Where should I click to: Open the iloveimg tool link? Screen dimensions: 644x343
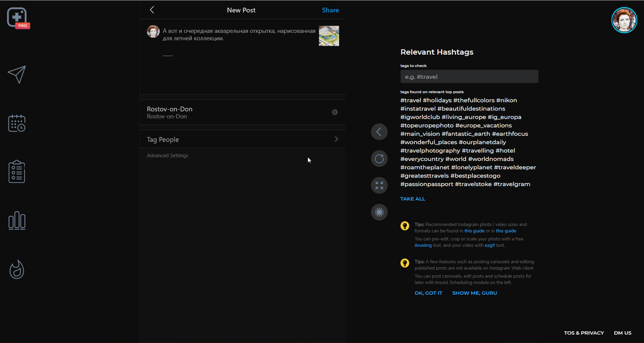(423, 245)
